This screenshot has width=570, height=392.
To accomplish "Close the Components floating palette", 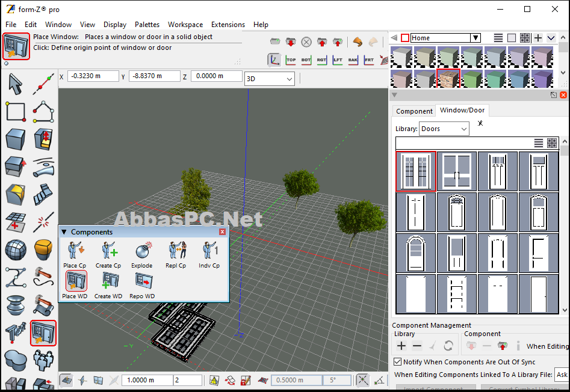I will point(222,231).
